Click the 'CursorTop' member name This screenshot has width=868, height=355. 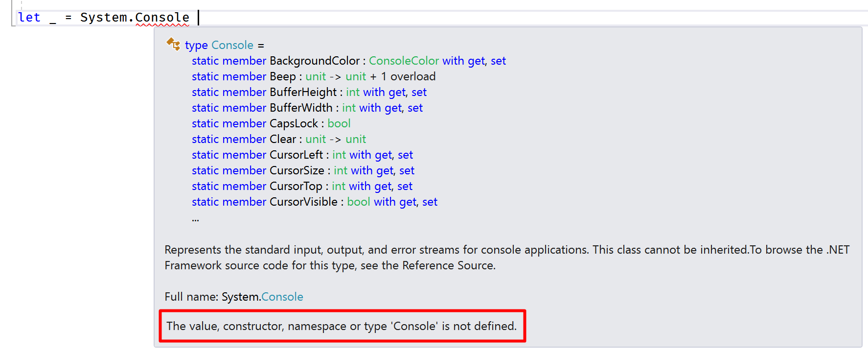(x=296, y=186)
